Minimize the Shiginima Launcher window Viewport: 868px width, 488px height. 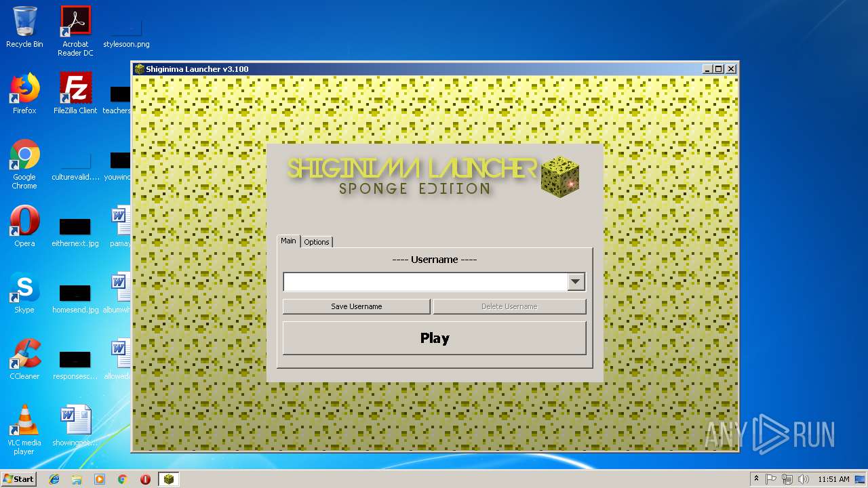tap(708, 69)
